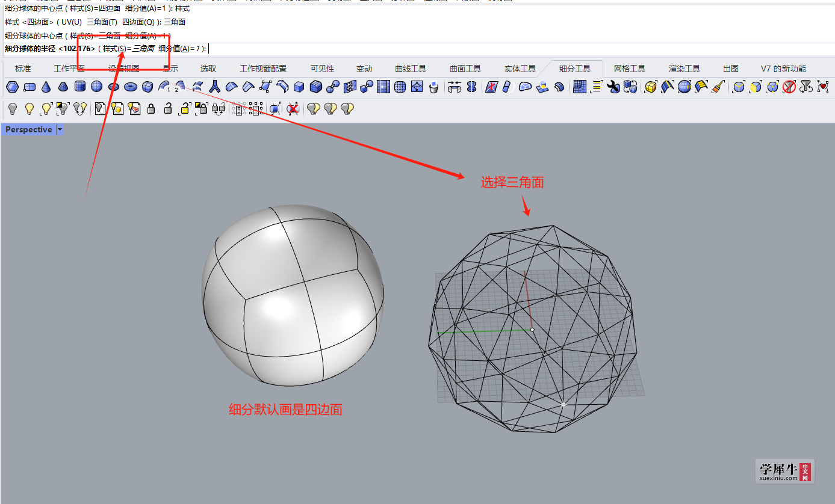
Task: Select the 细分工具 tab
Action: [575, 69]
